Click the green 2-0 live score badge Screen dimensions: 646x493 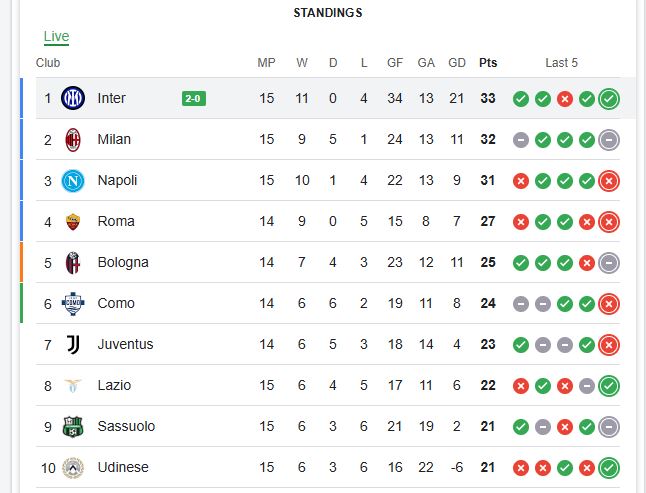194,99
